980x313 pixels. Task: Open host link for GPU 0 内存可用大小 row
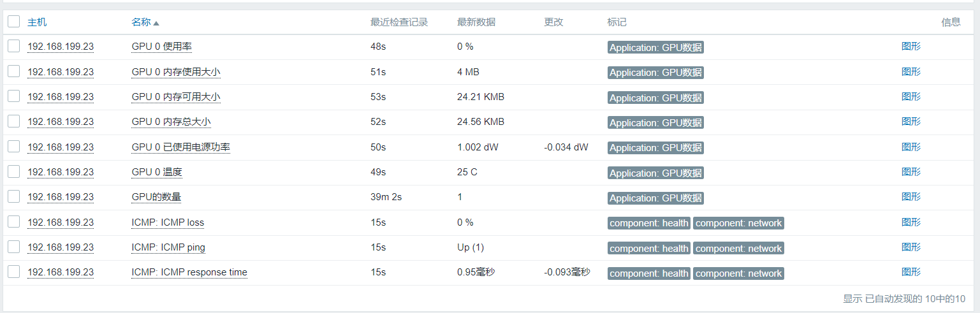point(61,97)
